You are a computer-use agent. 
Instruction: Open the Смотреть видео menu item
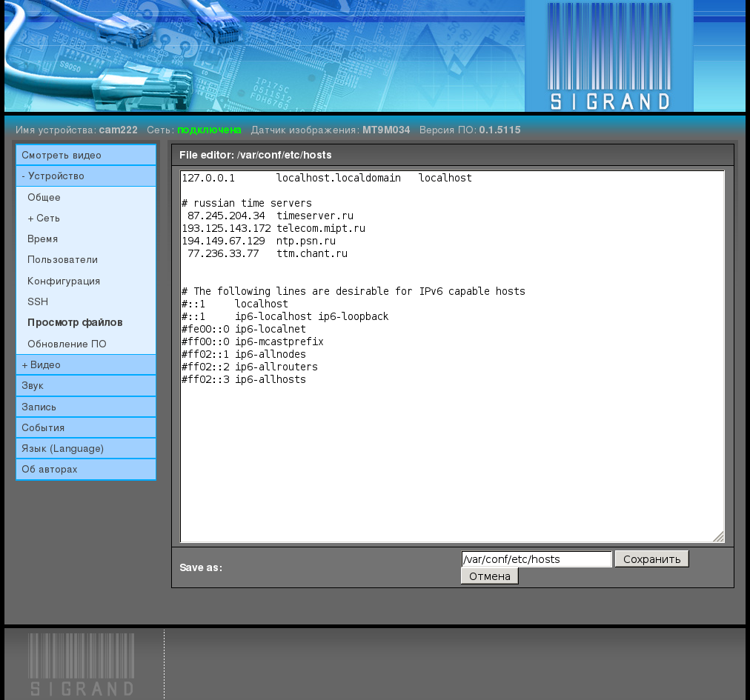[x=86, y=155]
